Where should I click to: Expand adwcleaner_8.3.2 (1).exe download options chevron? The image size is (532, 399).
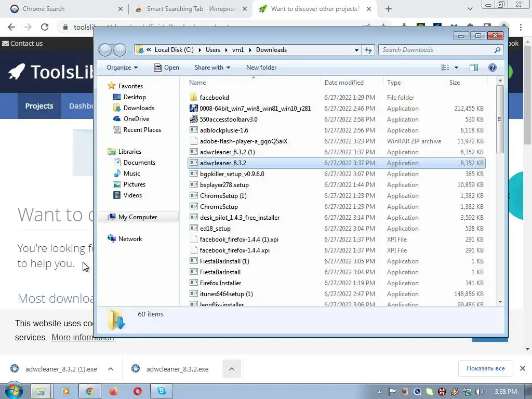[111, 369]
